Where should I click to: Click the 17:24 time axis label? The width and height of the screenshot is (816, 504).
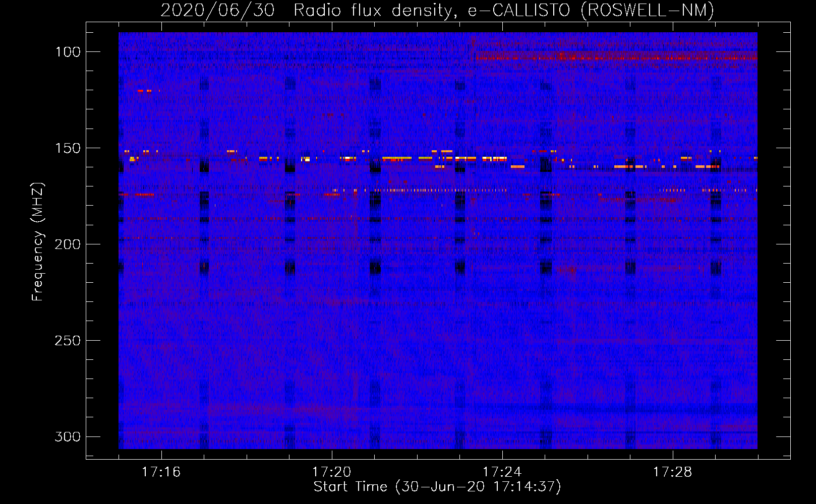click(x=502, y=472)
